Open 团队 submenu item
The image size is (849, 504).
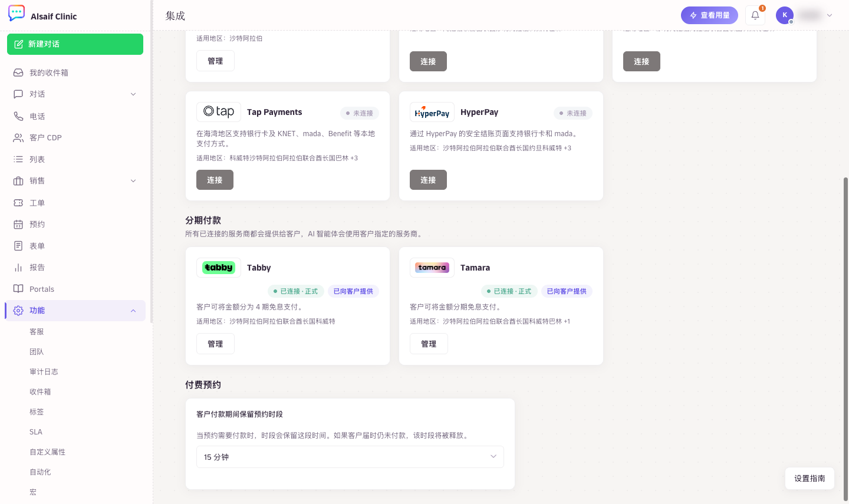coord(37,352)
